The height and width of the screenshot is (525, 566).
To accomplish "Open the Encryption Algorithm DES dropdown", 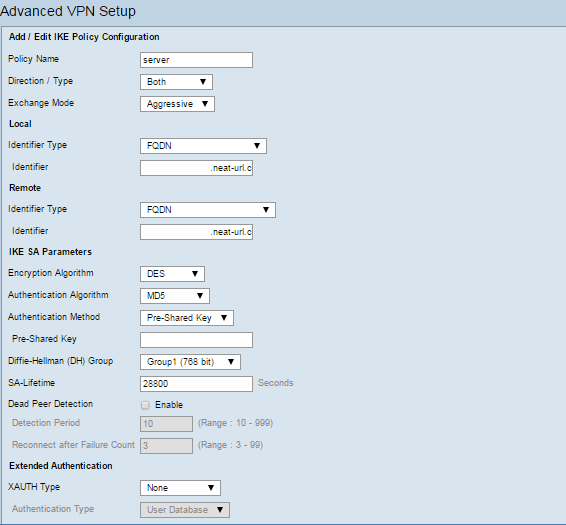I will (x=172, y=274).
